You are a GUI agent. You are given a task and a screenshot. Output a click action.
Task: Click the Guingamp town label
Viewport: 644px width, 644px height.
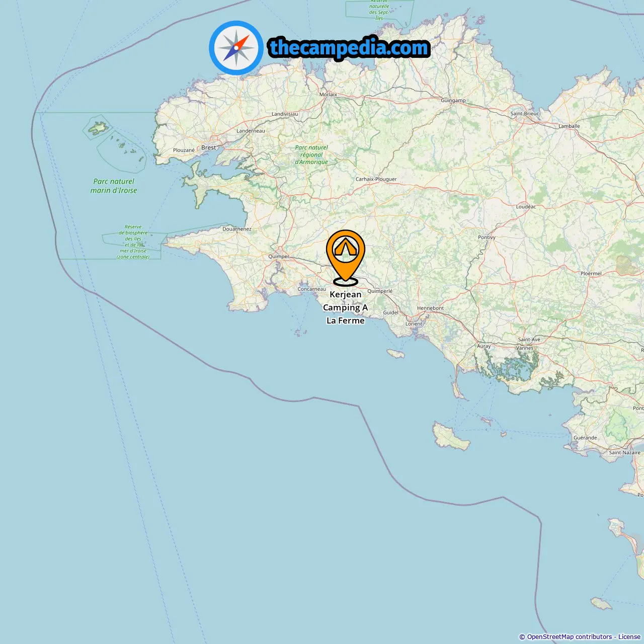(x=453, y=100)
